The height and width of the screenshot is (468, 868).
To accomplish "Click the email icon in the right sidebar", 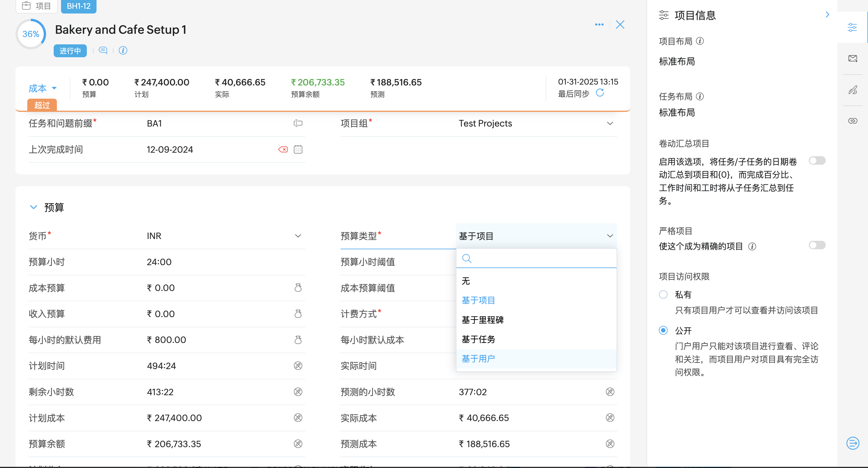I will pyautogui.click(x=852, y=59).
